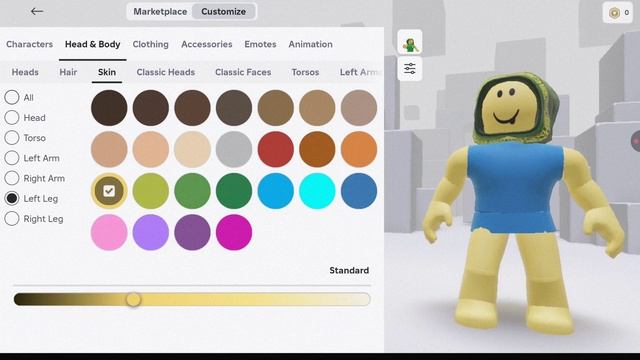This screenshot has height=360, width=640.
Task: Pick the dark purple skin color swatch
Action: [x=192, y=232]
